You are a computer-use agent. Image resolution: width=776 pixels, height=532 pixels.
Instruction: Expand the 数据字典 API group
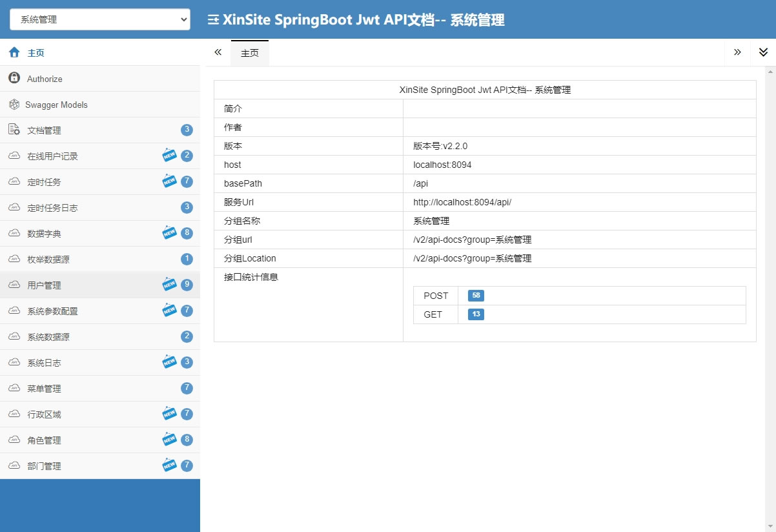[100, 233]
